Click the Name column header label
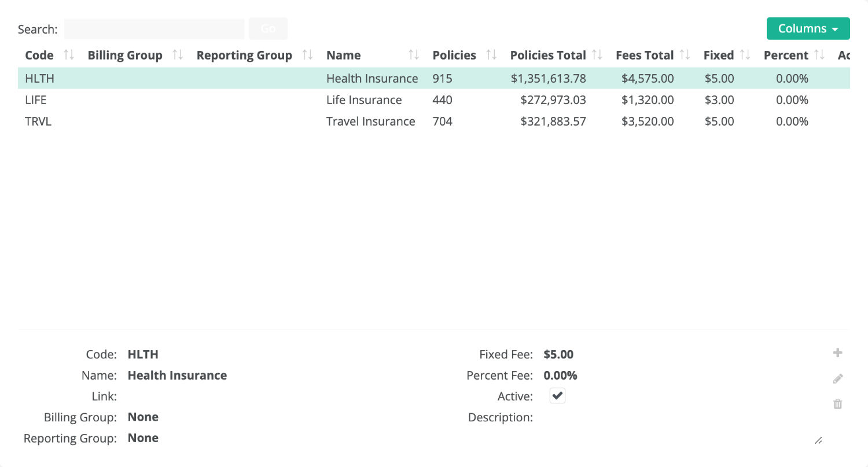Screen dimensions: 868x467 343,55
